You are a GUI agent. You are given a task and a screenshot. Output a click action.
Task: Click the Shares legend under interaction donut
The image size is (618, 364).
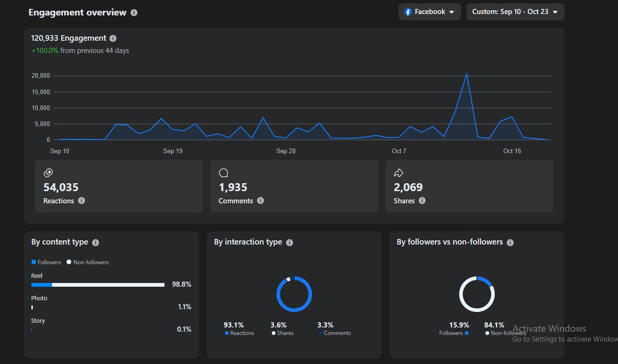tap(282, 333)
